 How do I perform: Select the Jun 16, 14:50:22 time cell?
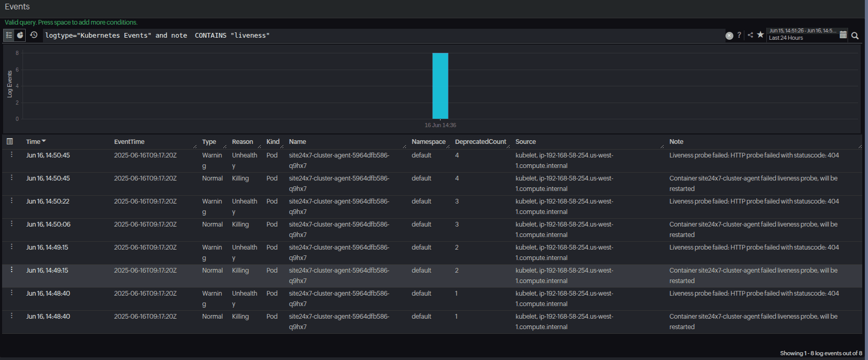(48, 201)
